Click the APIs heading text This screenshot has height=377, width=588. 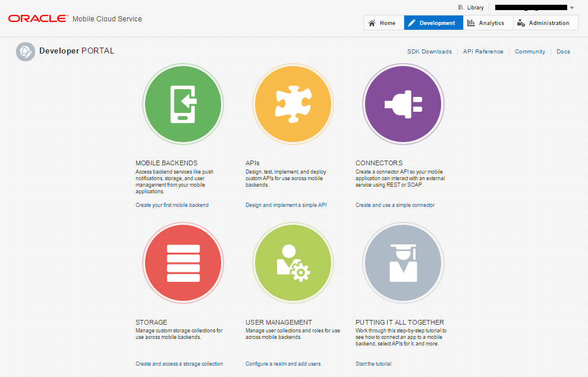(x=252, y=163)
